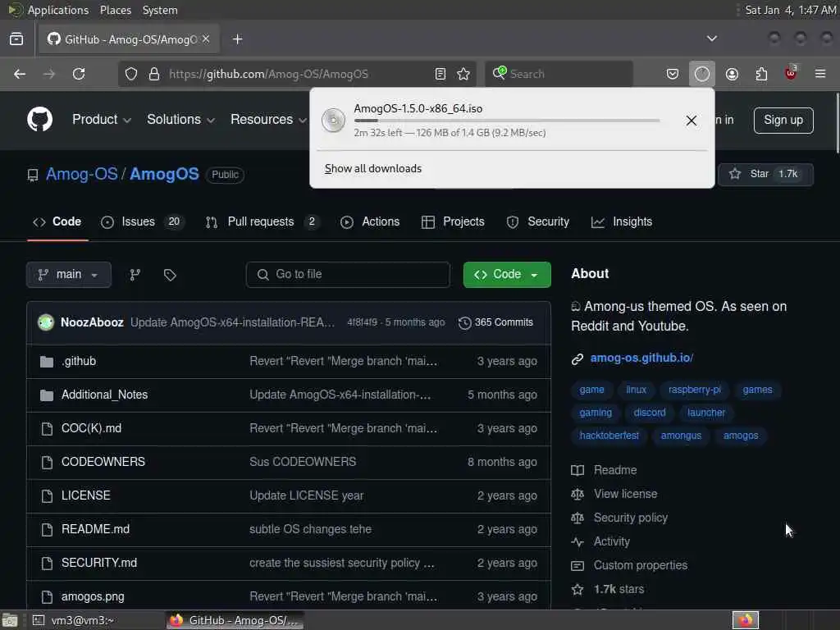Expand the Solutions navigation dropdown
840x630 pixels.
tap(180, 119)
